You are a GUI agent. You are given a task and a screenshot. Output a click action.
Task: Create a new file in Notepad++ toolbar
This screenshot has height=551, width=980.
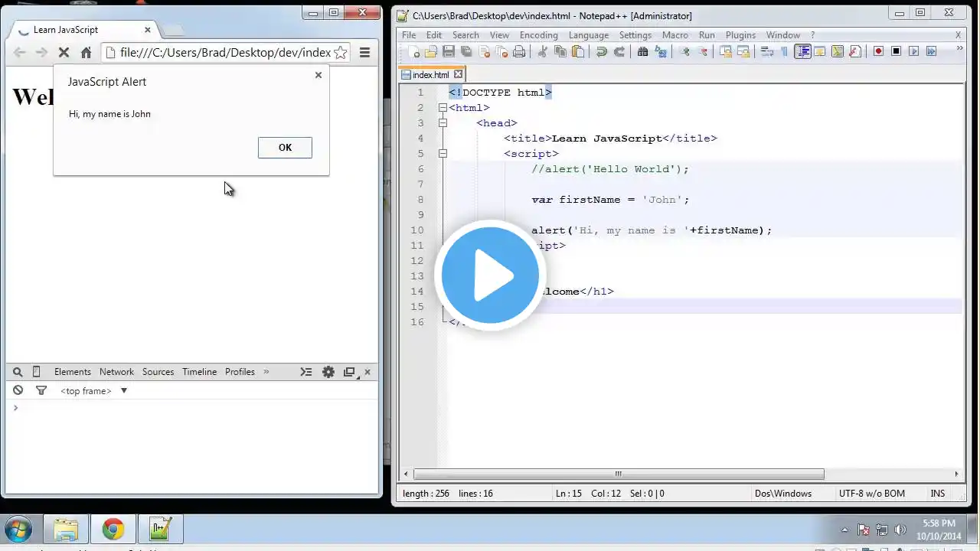tap(415, 51)
